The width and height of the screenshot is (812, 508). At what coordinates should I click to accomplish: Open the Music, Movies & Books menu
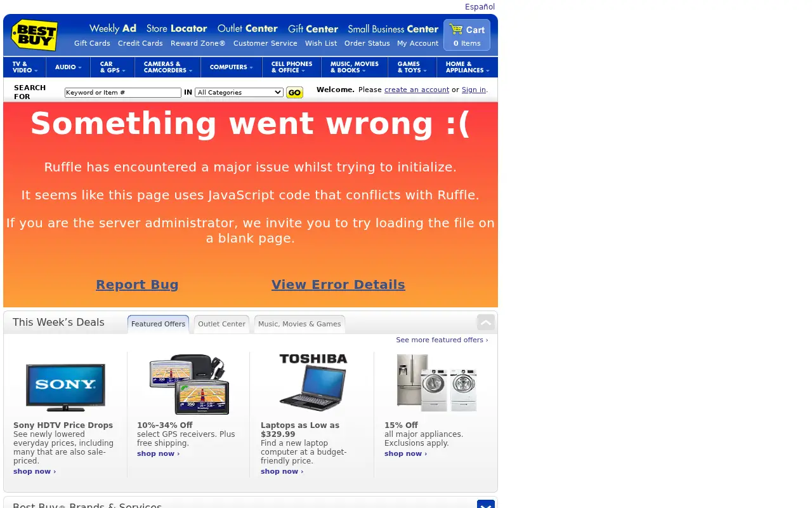click(355, 67)
